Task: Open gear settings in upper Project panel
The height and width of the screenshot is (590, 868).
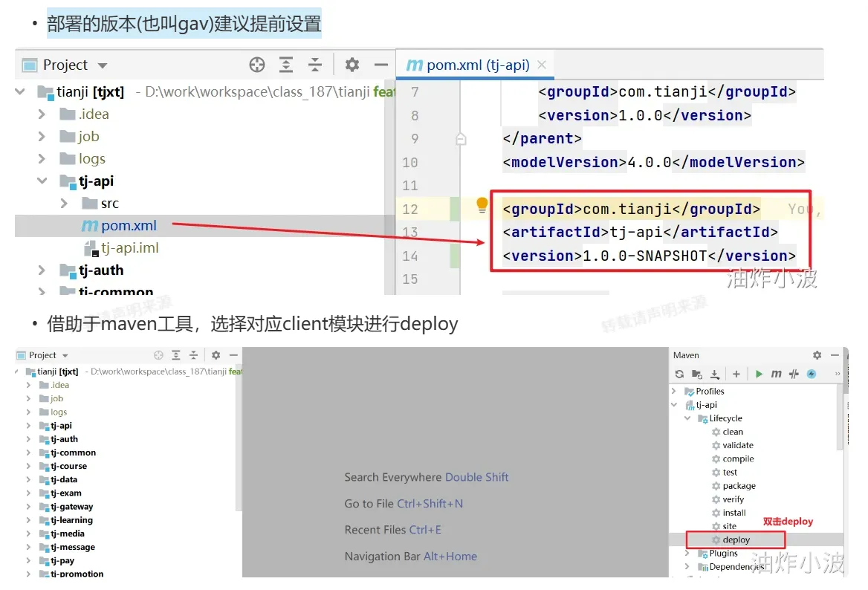Action: point(352,65)
